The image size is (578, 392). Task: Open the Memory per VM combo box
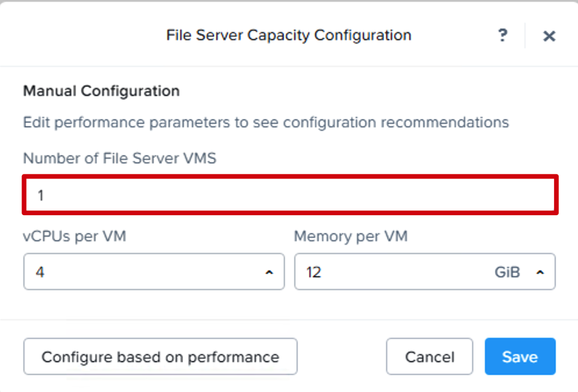(424, 272)
